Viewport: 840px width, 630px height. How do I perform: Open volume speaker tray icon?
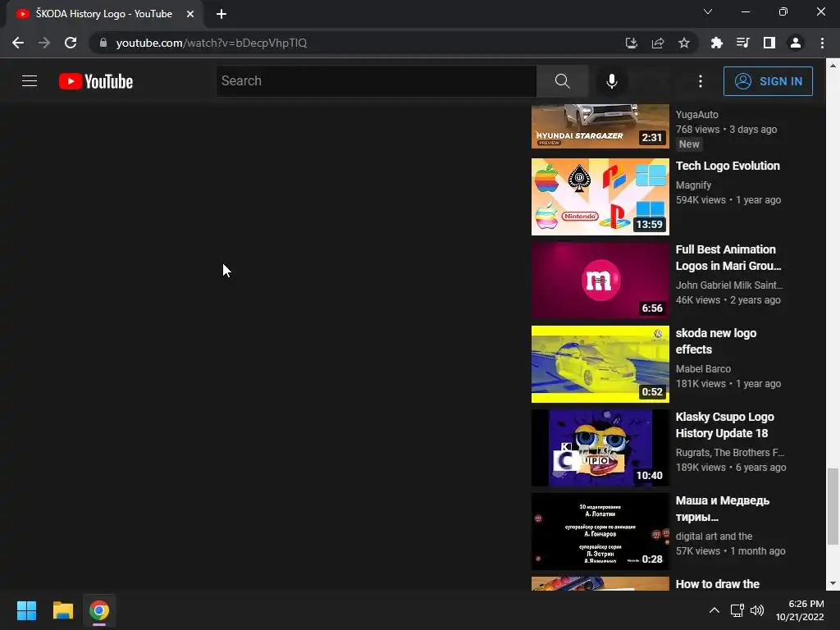point(757,610)
